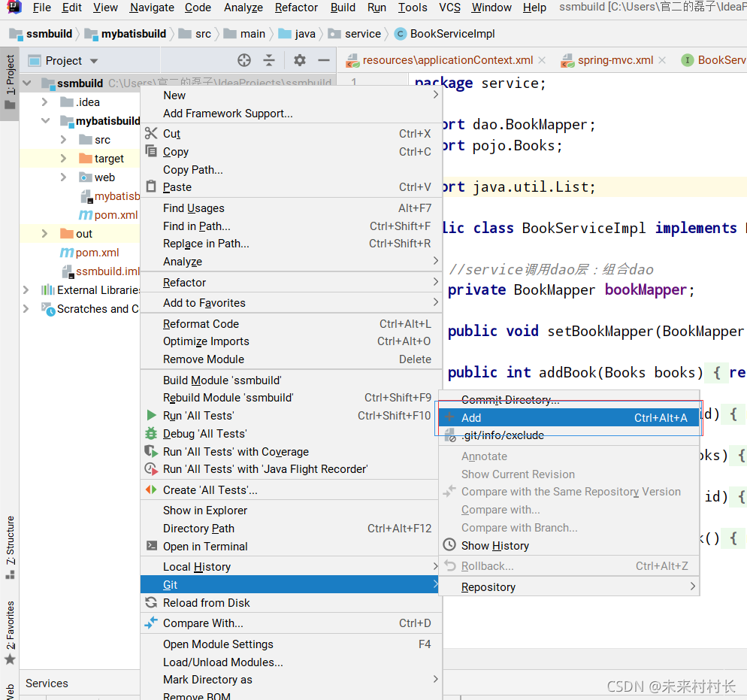Image resolution: width=747 pixels, height=700 pixels.
Task: Expand the src folder
Action: 63,139
